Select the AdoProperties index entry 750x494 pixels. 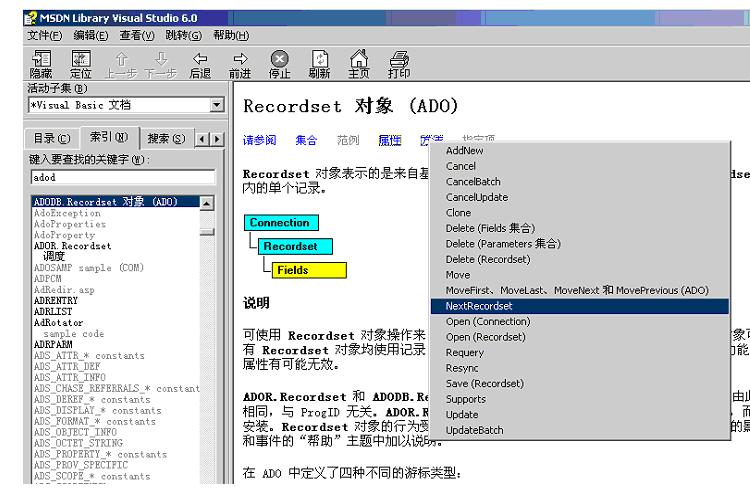(70, 224)
